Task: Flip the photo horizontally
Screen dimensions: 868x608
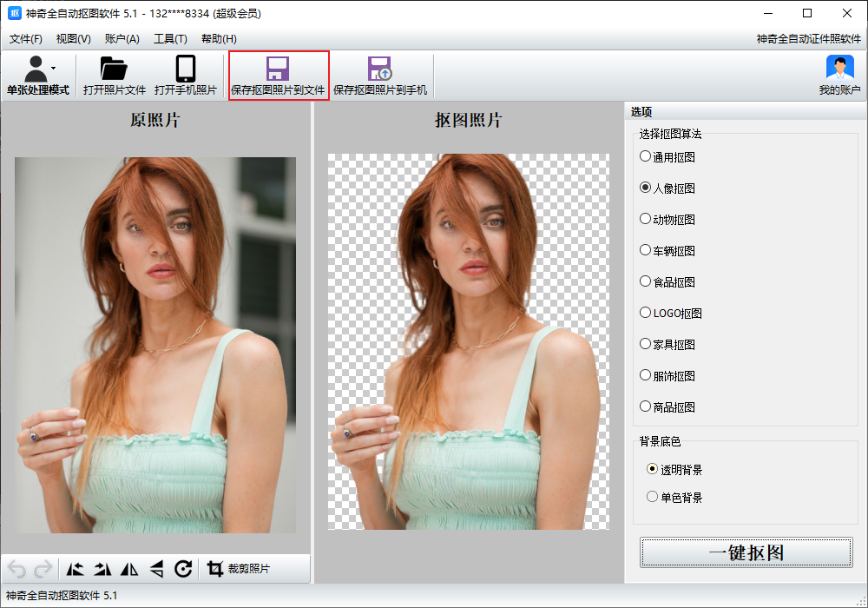Action: [x=129, y=569]
